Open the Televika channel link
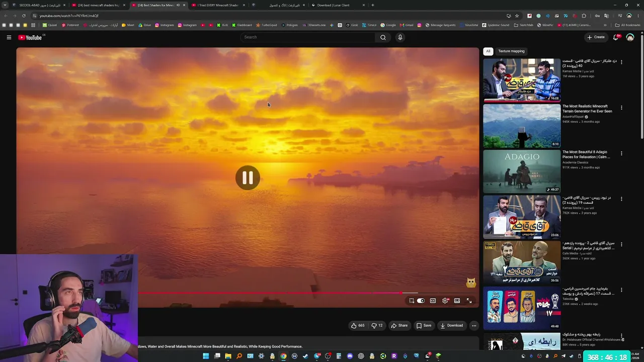 tap(569, 299)
